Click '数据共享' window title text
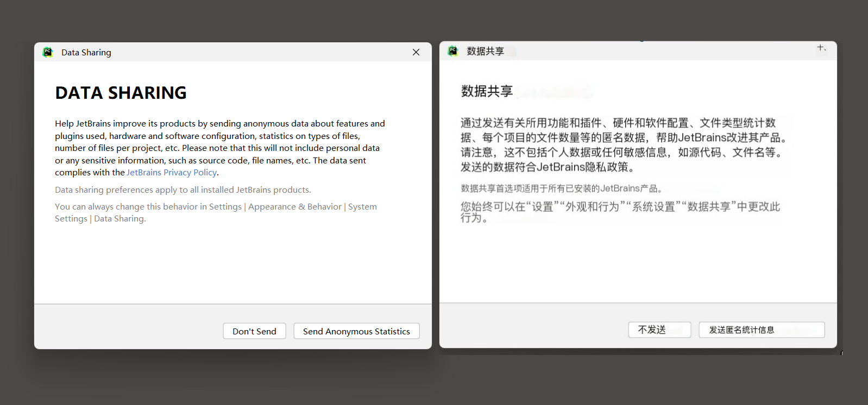 (x=486, y=51)
